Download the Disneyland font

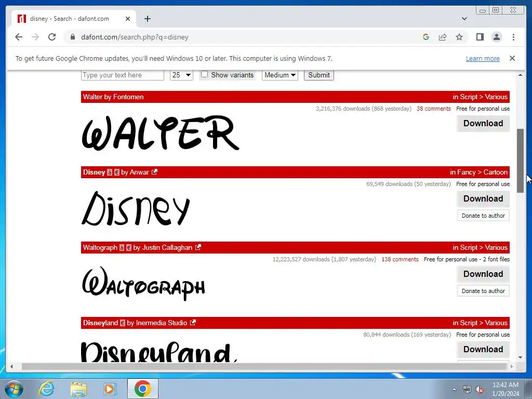[x=483, y=350]
